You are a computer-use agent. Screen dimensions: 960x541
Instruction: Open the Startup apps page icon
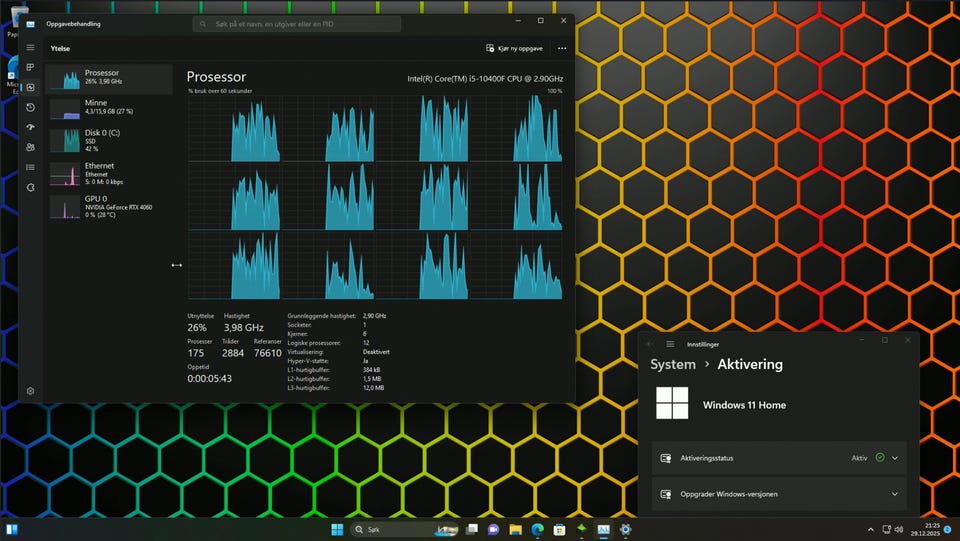click(30, 127)
